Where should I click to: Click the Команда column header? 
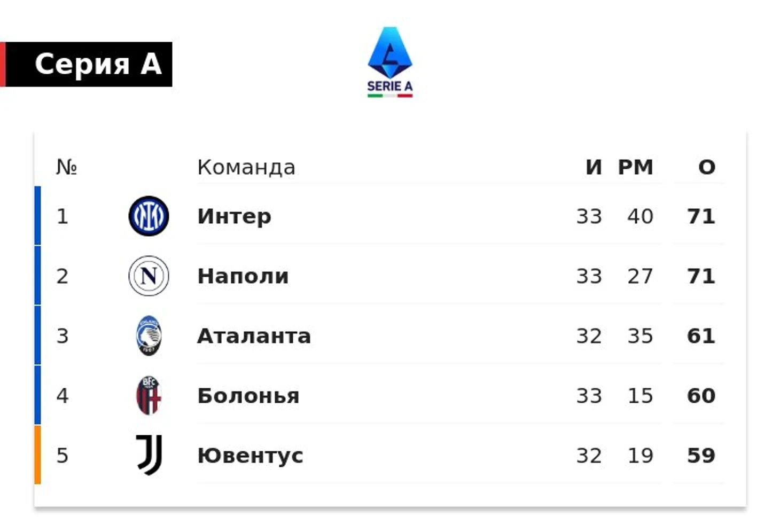pos(246,167)
